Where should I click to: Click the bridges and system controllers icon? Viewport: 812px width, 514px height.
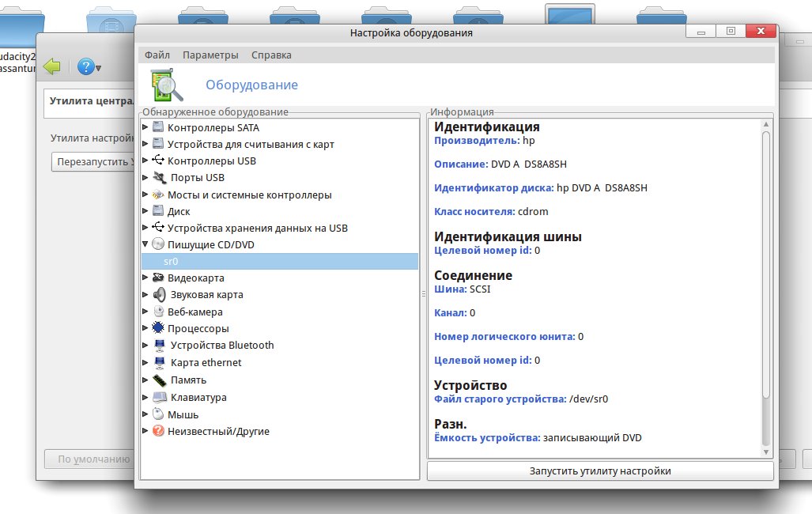tap(158, 195)
